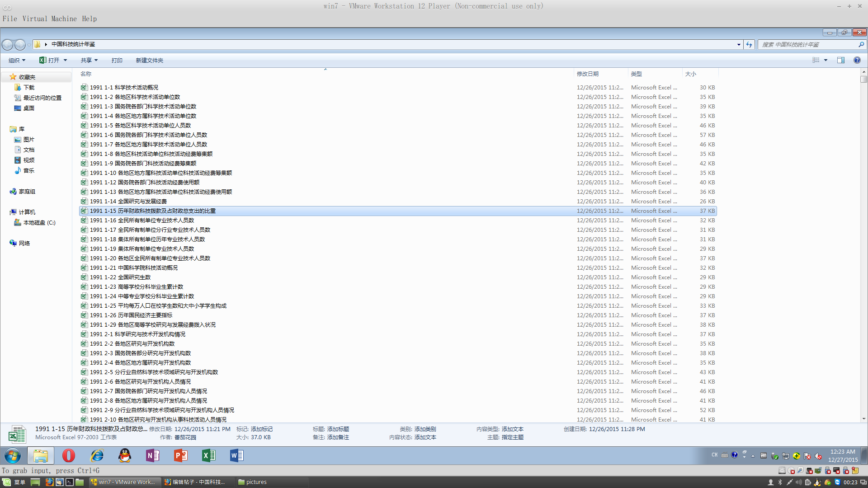The image size is (868, 488).
Task: Open the VMware Help menu
Action: (89, 19)
